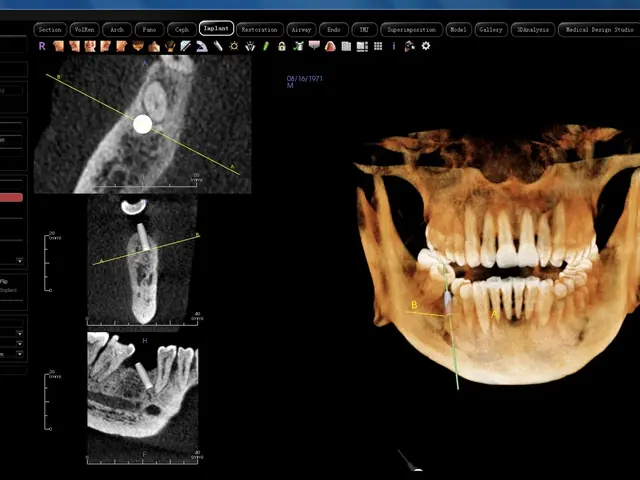Select the Implant tab

click(x=216, y=29)
